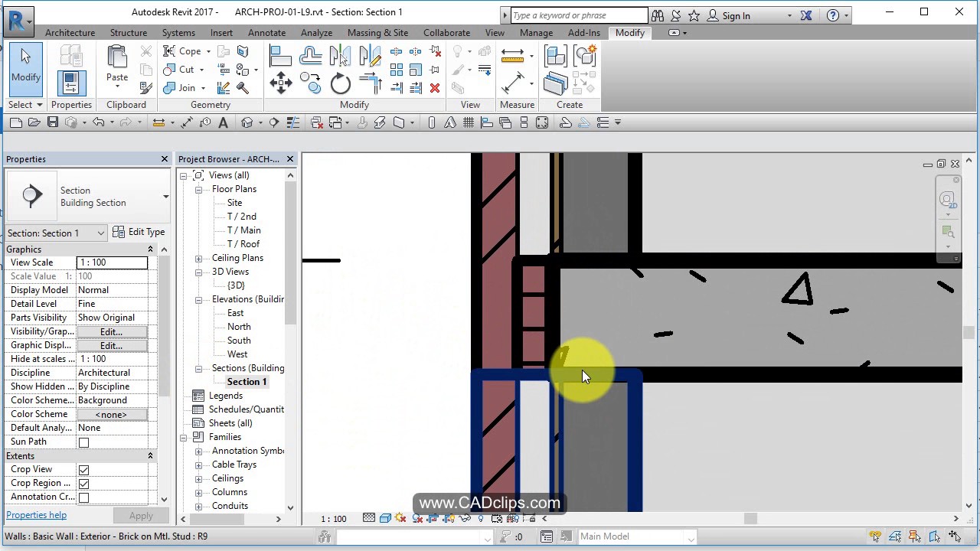This screenshot has height=551, width=980.
Task: Open the Properties help link
Action: (x=36, y=515)
